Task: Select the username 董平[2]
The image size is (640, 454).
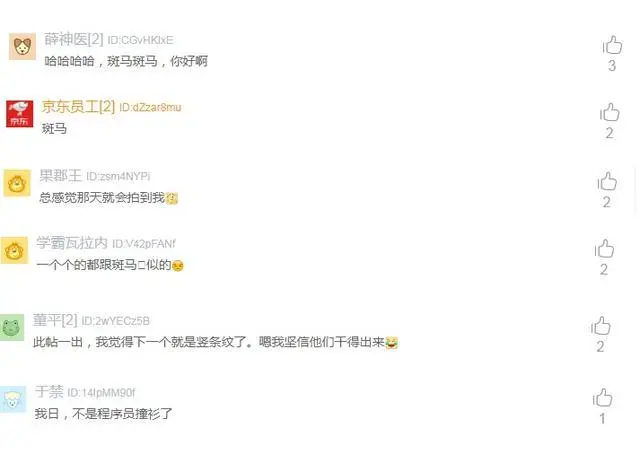Action: click(x=55, y=320)
